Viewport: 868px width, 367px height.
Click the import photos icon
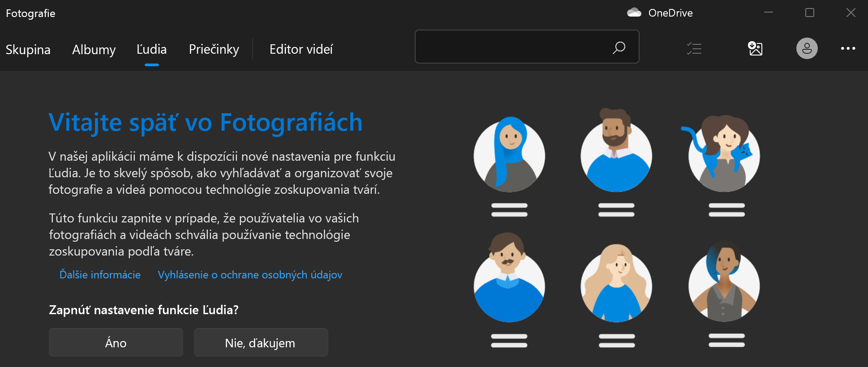[x=755, y=48]
